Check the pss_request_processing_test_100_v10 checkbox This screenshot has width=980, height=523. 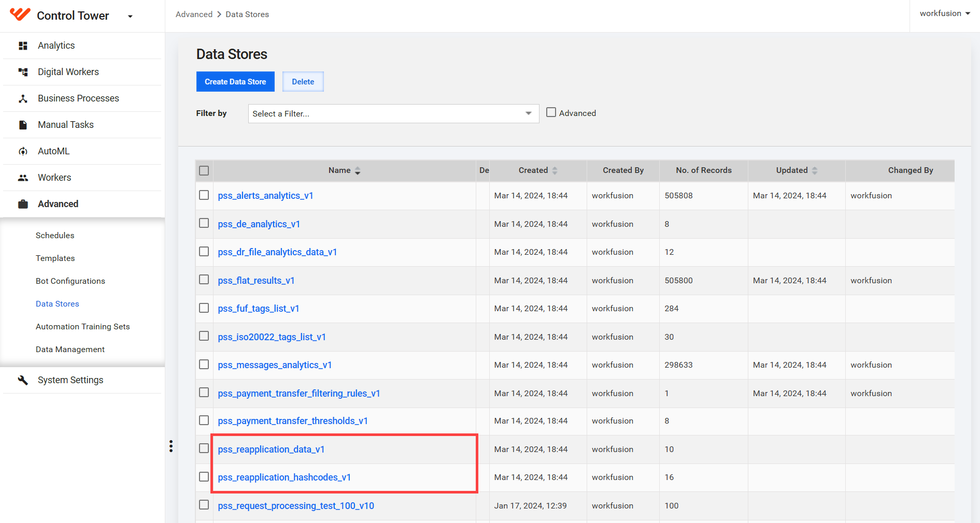coord(204,505)
